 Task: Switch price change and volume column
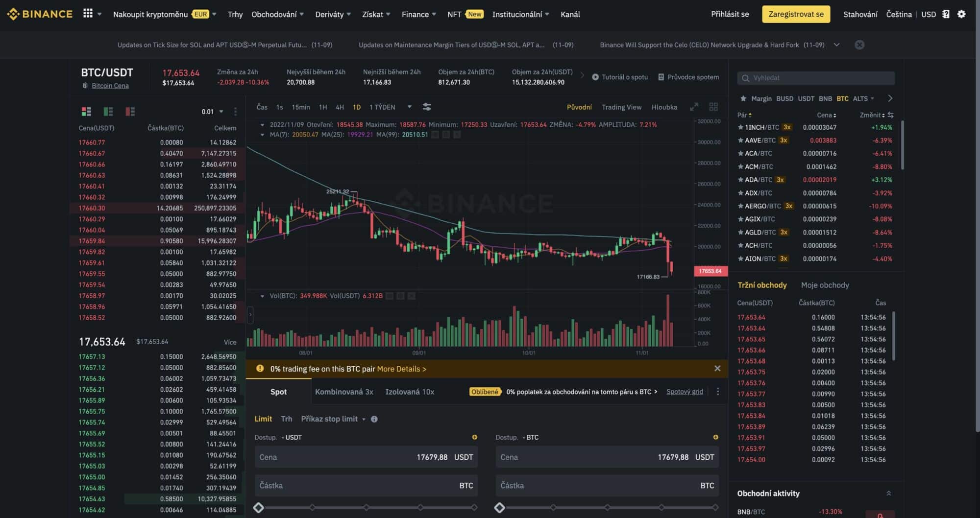[x=890, y=115]
